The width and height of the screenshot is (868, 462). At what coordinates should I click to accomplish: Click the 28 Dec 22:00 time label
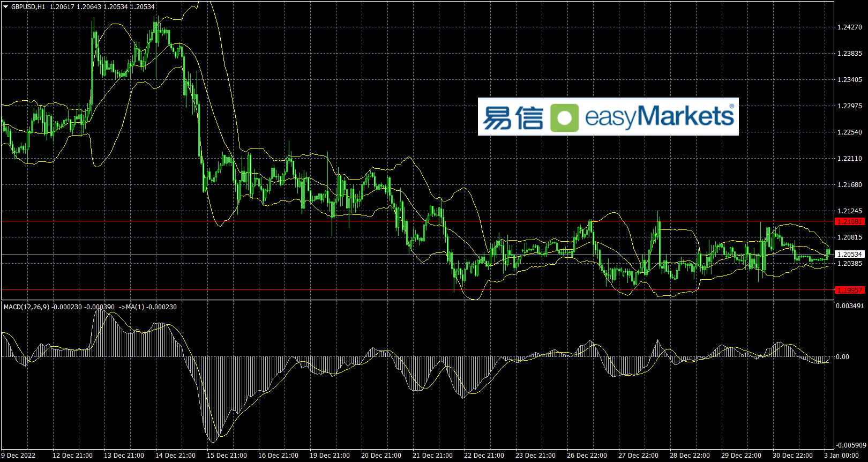(690, 456)
